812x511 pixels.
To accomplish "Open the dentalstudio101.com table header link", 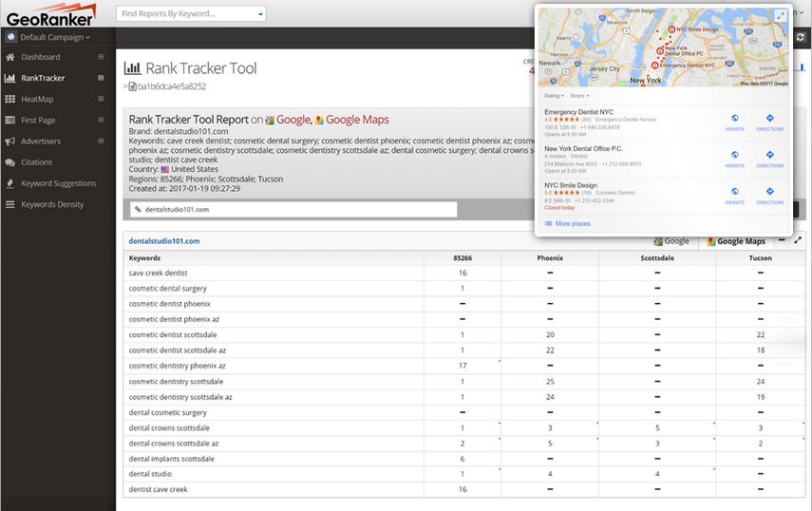I will point(164,241).
